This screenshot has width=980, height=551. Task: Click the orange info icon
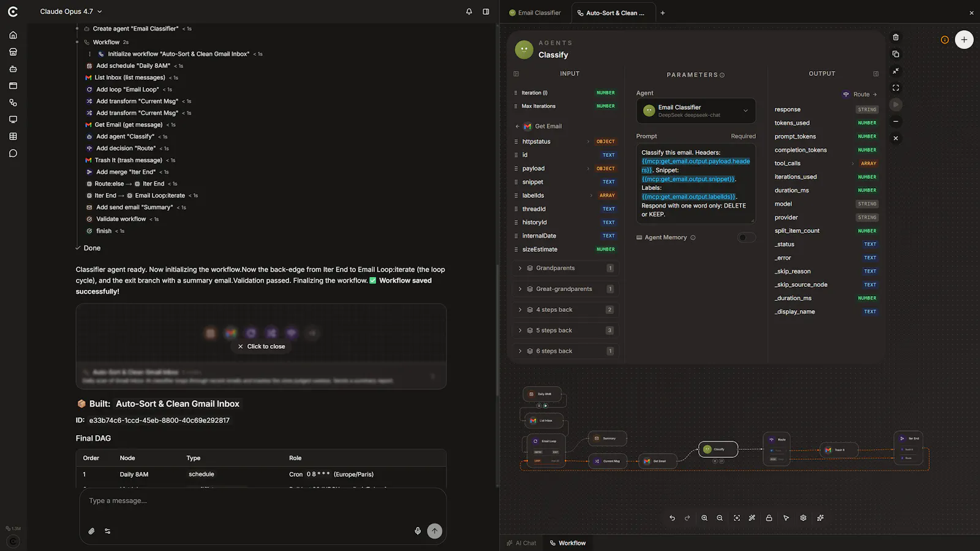tap(944, 40)
